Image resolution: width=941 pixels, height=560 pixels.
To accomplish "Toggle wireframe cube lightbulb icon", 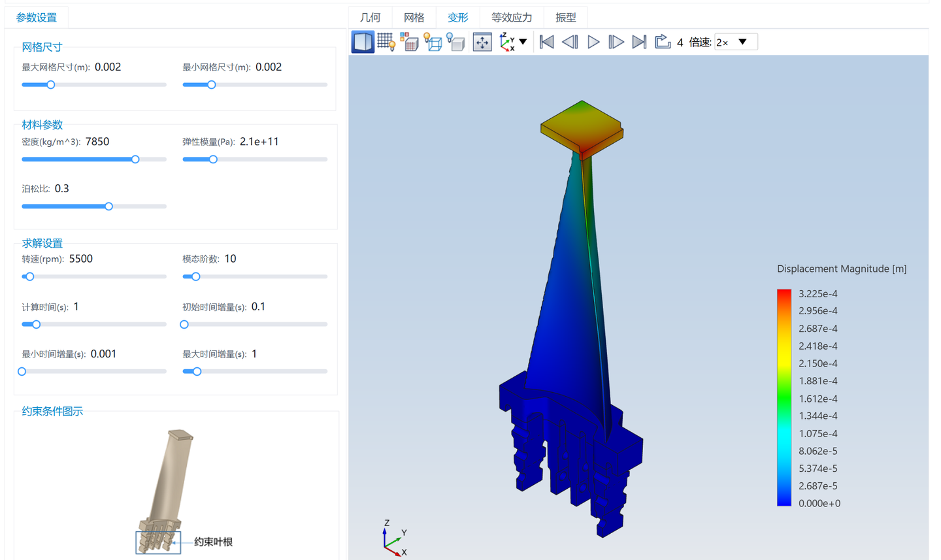I will 433,42.
